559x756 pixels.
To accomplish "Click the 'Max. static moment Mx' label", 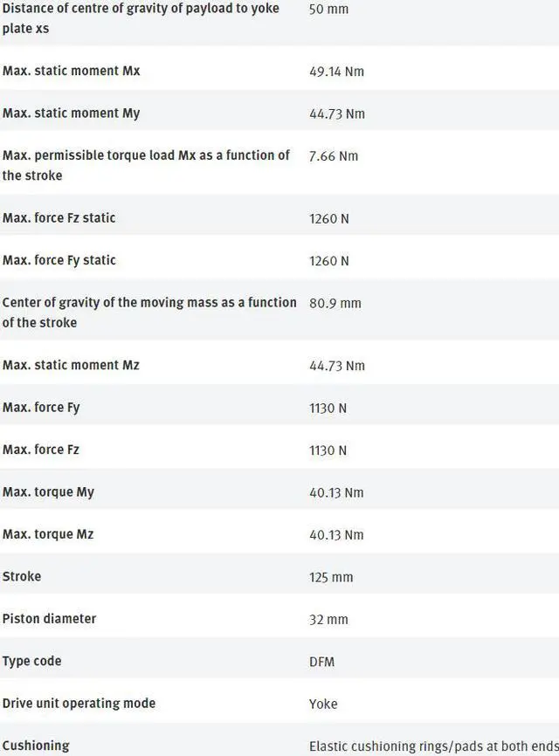I will pos(71,71).
